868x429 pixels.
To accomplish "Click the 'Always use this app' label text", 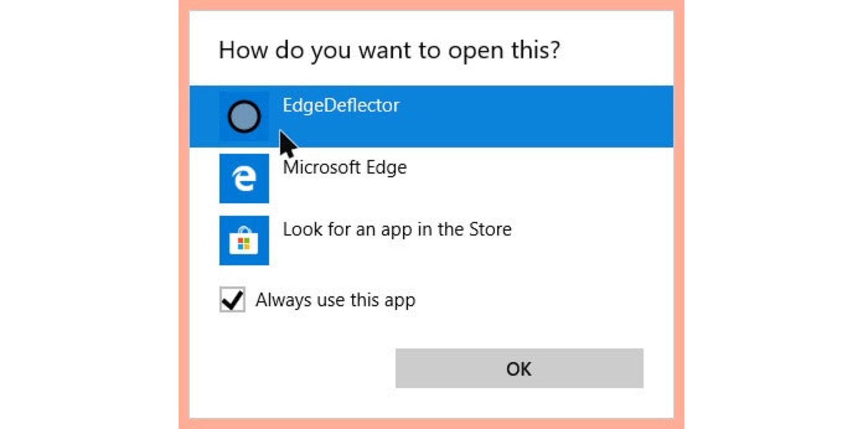I will (x=335, y=300).
